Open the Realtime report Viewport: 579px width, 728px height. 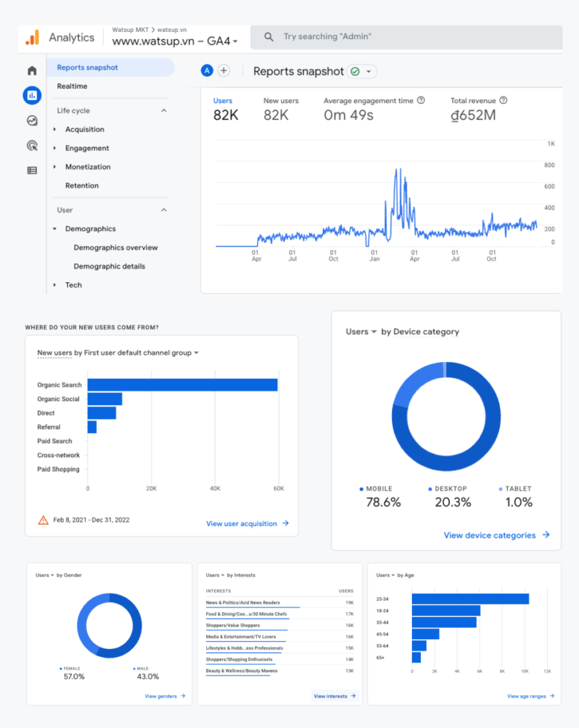point(72,86)
